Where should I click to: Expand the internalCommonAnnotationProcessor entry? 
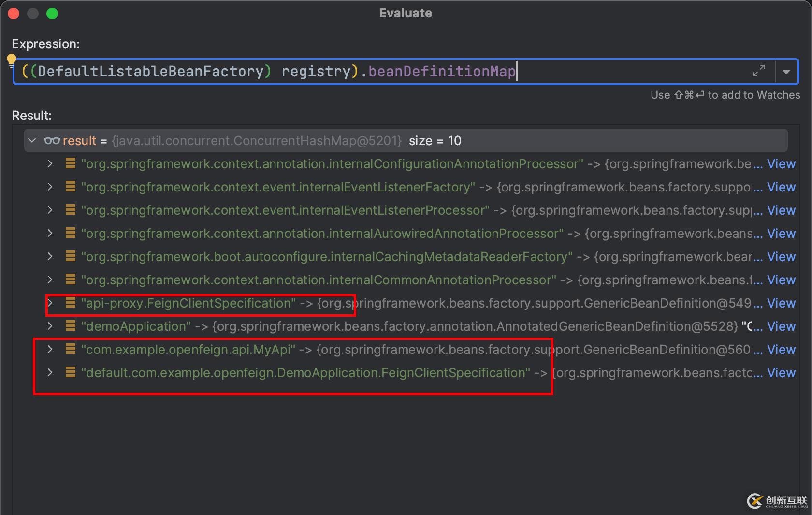50,280
